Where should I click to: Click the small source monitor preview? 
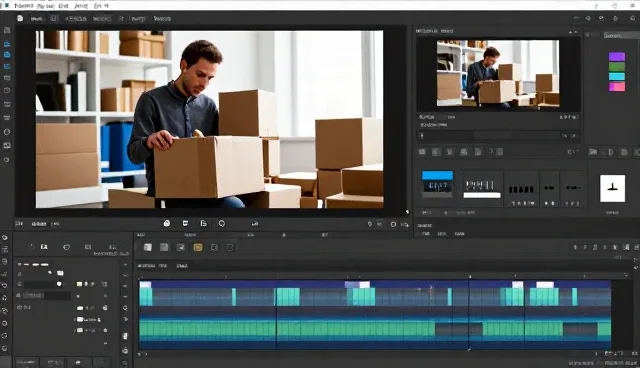click(498, 73)
